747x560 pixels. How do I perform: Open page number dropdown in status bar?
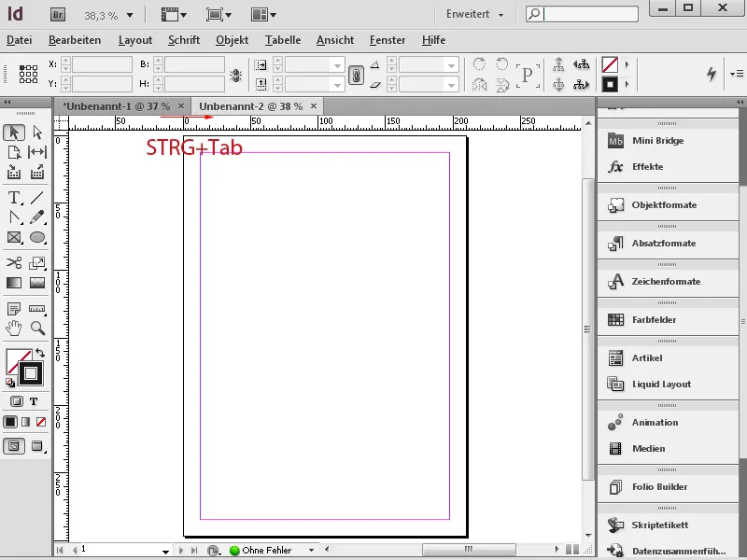click(x=165, y=552)
